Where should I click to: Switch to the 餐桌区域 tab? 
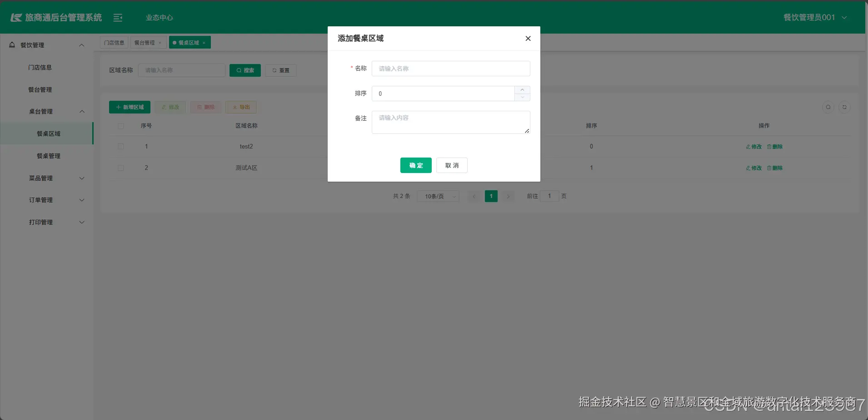coord(189,43)
